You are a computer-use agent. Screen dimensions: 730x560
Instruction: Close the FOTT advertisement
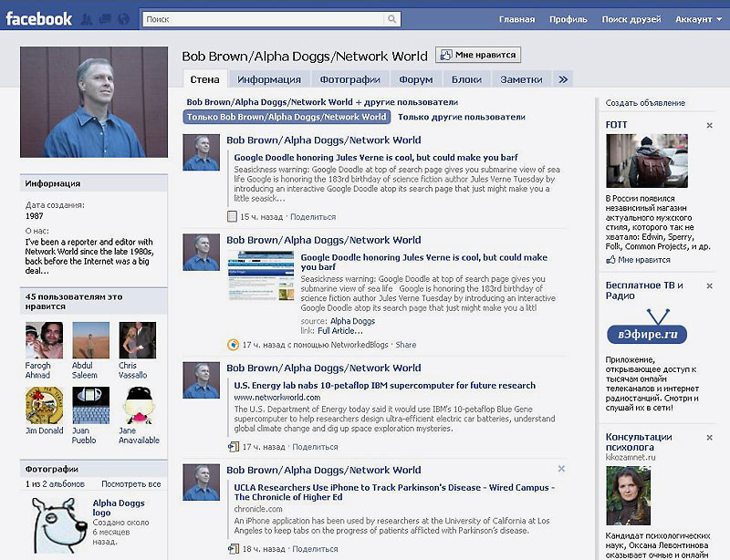[x=710, y=125]
